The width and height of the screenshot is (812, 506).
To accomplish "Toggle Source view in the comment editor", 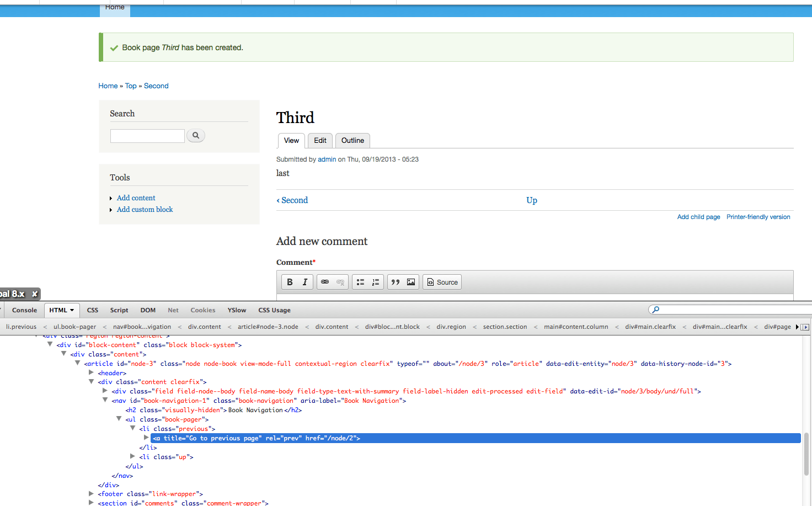I will (442, 282).
